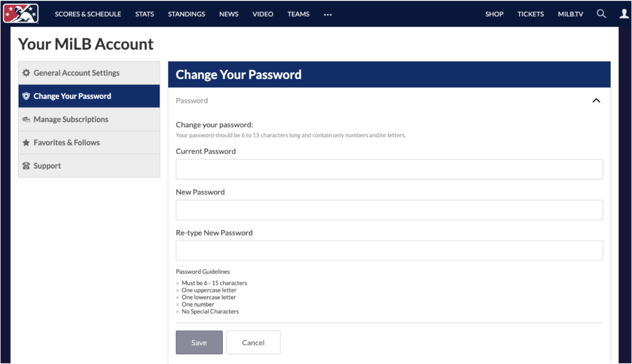Expand more navigation options via ellipsis
632x364 pixels.
(327, 15)
